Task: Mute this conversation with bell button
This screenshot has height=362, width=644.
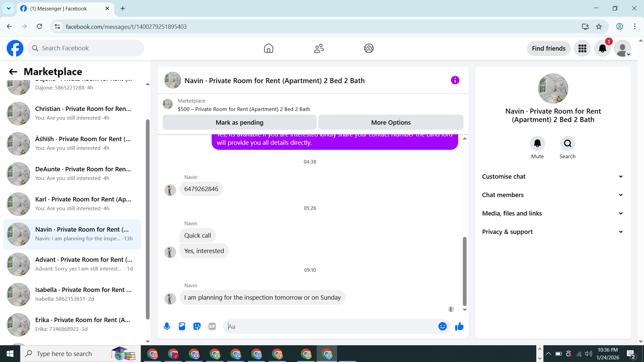Action: pos(537,143)
